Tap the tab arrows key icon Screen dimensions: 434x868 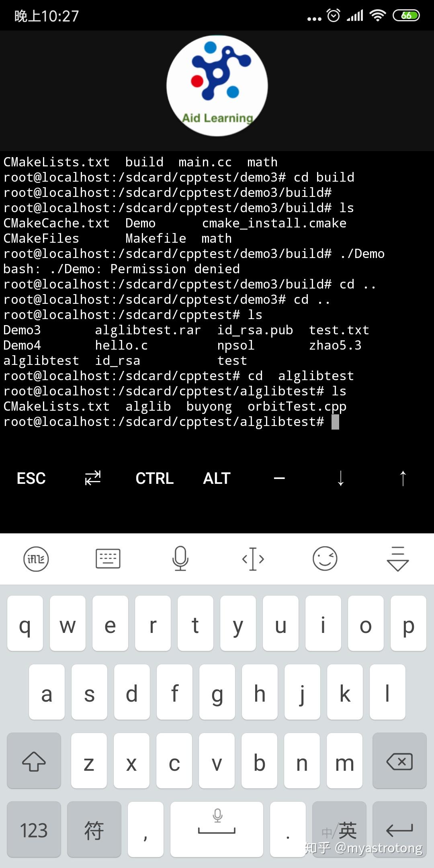(93, 478)
